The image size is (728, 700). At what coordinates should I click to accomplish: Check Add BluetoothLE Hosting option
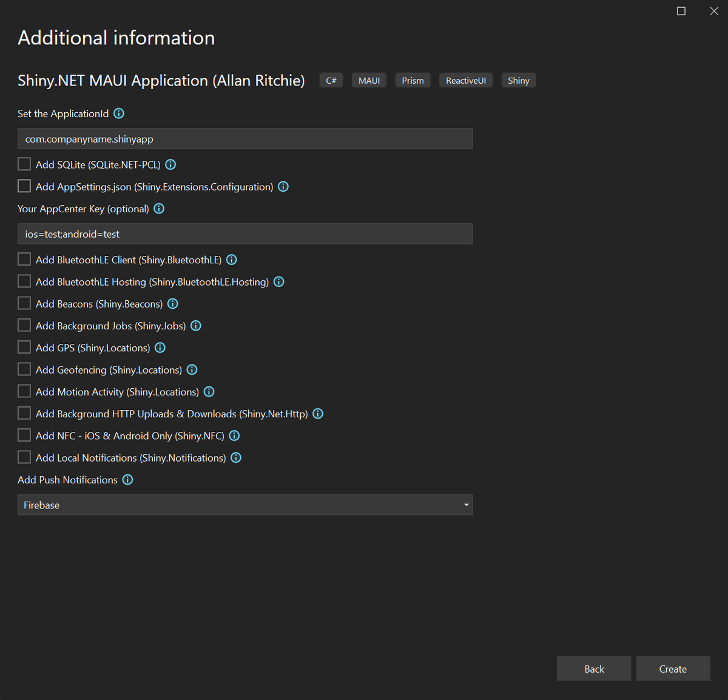pos(24,281)
